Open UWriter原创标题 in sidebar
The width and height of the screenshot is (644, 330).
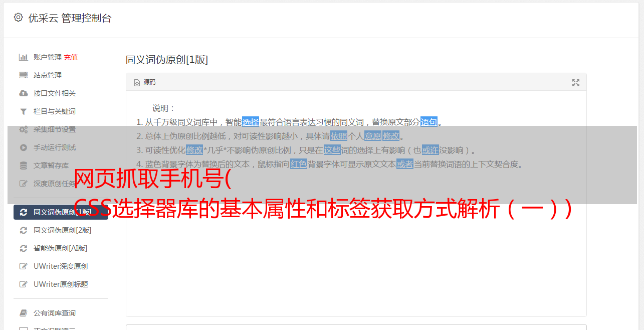(61, 284)
